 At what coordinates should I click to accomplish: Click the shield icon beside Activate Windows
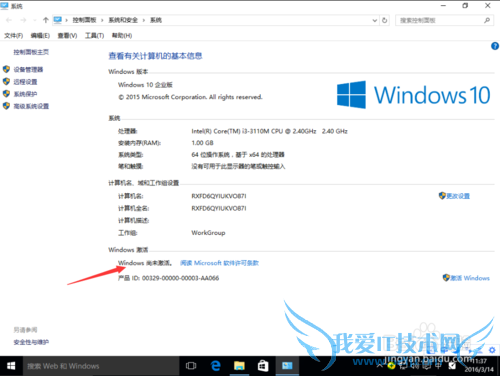446,277
